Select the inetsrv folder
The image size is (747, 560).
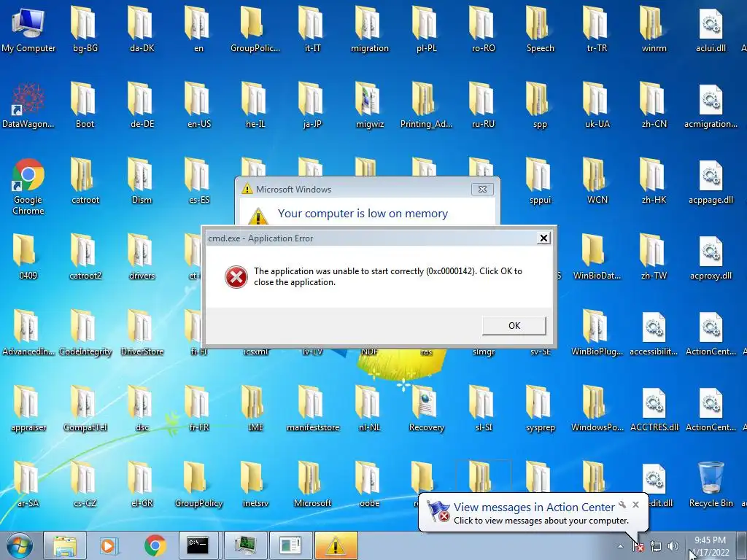click(x=255, y=484)
